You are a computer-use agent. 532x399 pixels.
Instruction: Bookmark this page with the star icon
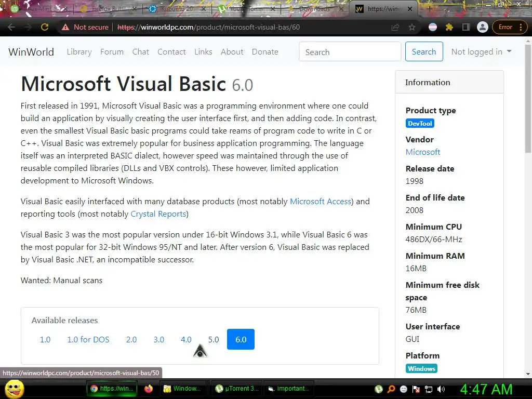point(412,27)
